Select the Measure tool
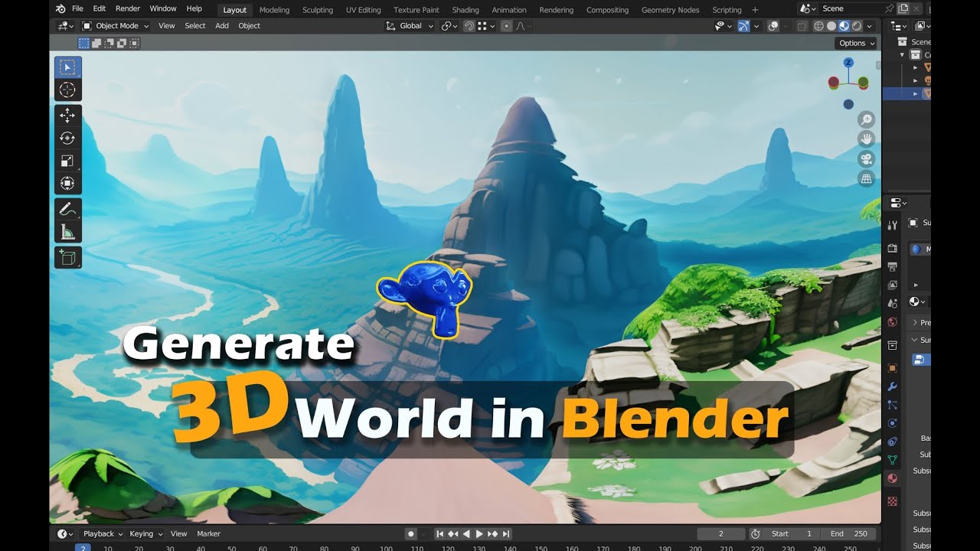Screen dimensions: 980x551 tap(67, 232)
